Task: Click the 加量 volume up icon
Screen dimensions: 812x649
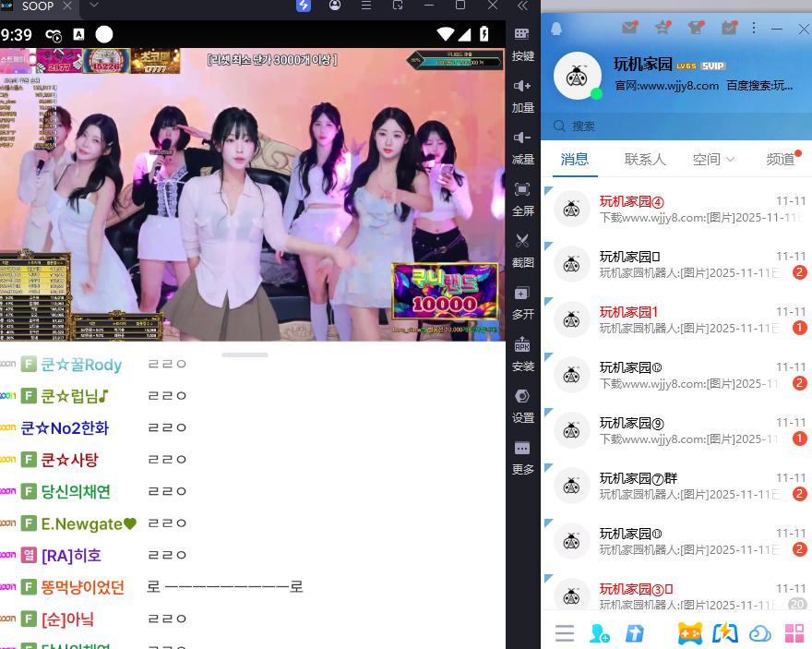Action: (522, 93)
